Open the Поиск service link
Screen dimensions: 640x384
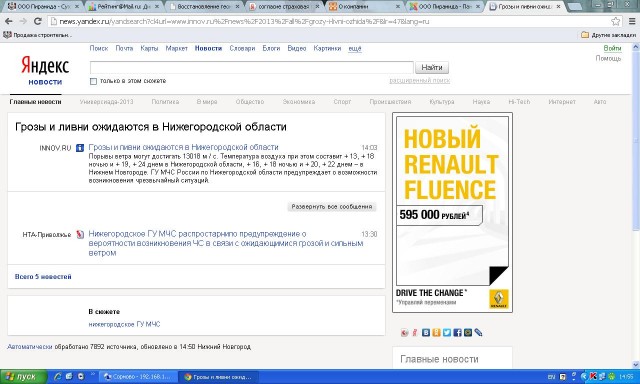click(99, 48)
